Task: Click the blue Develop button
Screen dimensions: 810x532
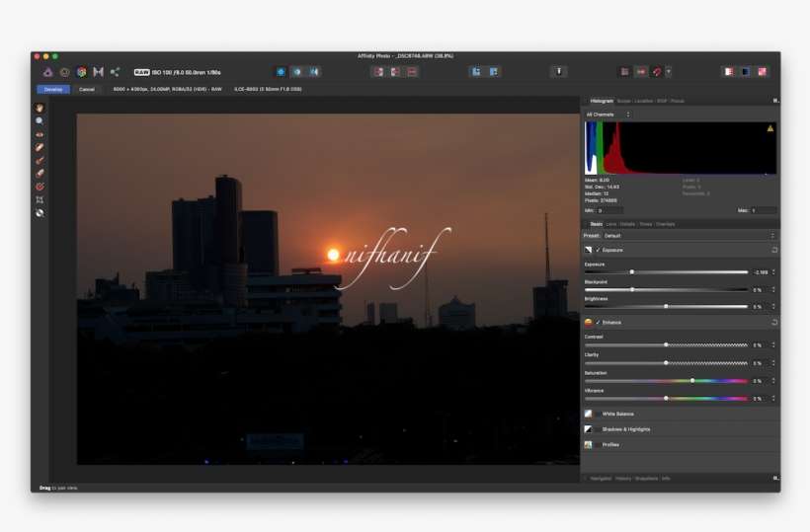Action: (x=53, y=89)
